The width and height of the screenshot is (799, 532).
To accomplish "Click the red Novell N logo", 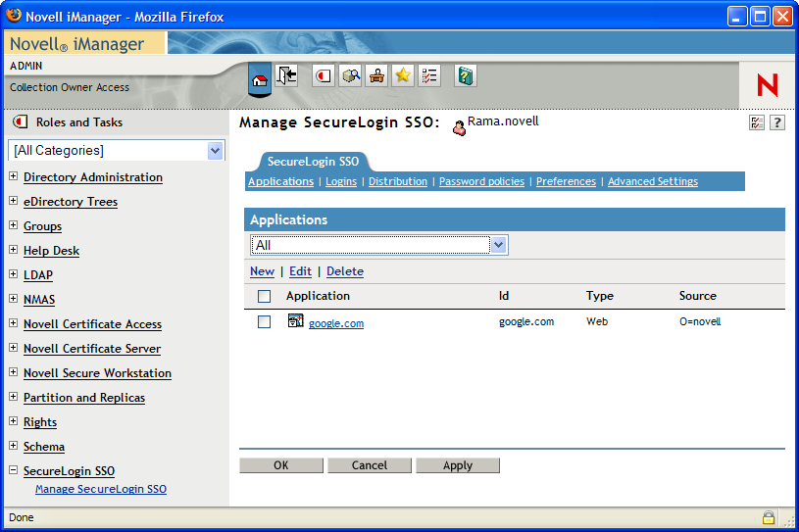I will pos(768,85).
